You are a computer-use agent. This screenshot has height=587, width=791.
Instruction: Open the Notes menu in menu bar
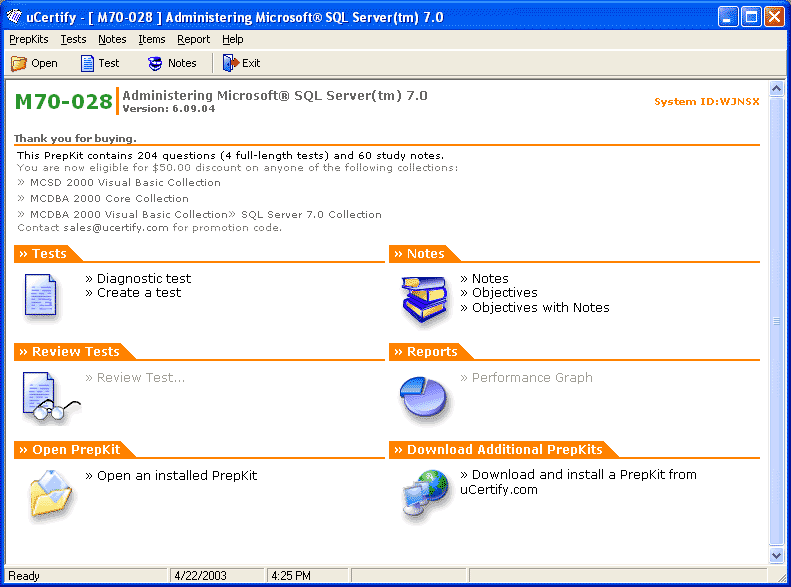[112, 39]
